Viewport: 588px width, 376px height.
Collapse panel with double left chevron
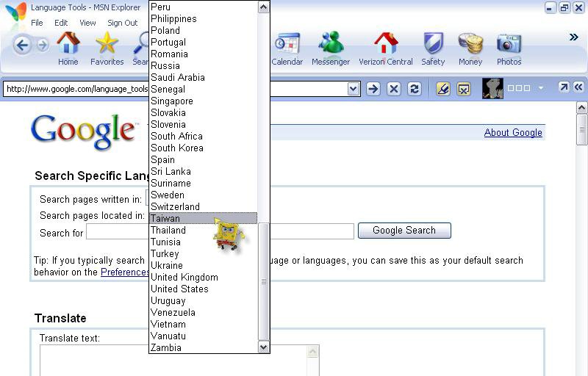pos(578,87)
